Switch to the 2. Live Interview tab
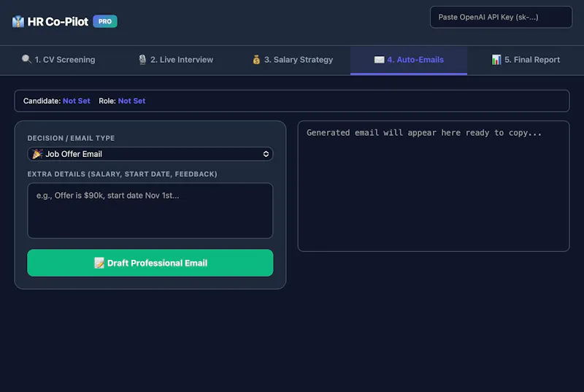The image size is (584, 392). 175,60
